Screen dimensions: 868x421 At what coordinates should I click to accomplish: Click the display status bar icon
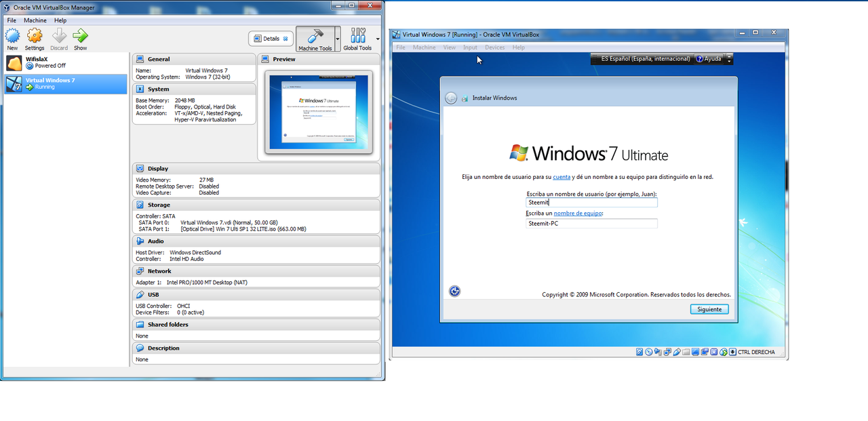tap(695, 352)
